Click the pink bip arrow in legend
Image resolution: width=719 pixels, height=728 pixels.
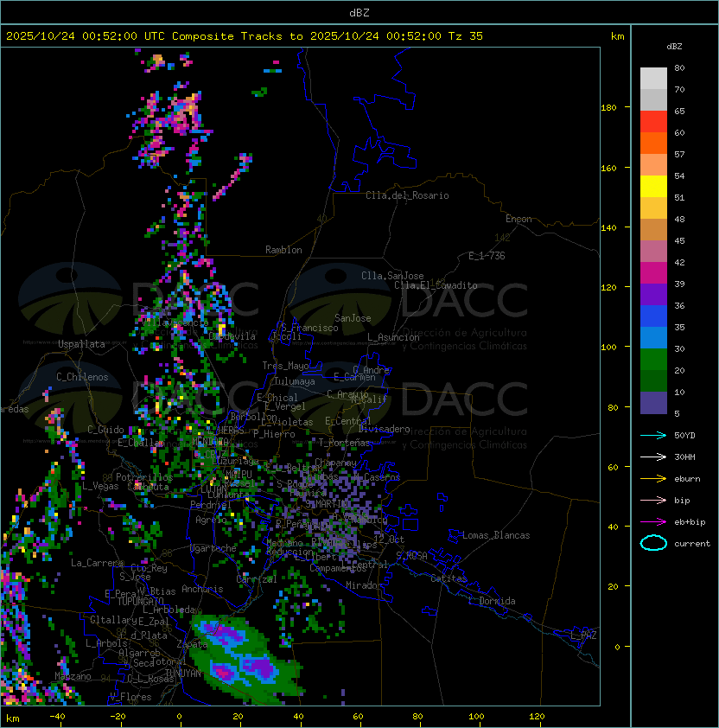tap(653, 500)
